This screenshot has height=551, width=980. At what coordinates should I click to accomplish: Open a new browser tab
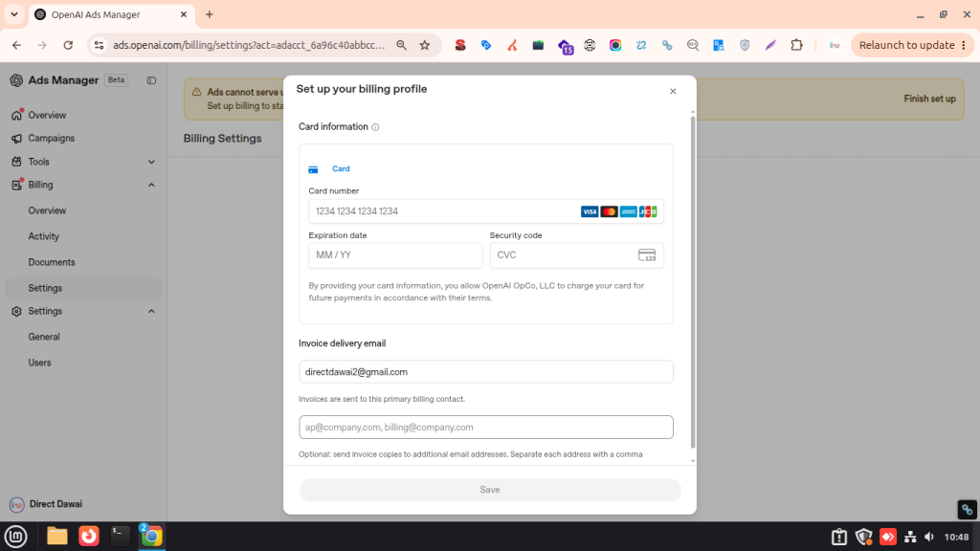pos(210,14)
